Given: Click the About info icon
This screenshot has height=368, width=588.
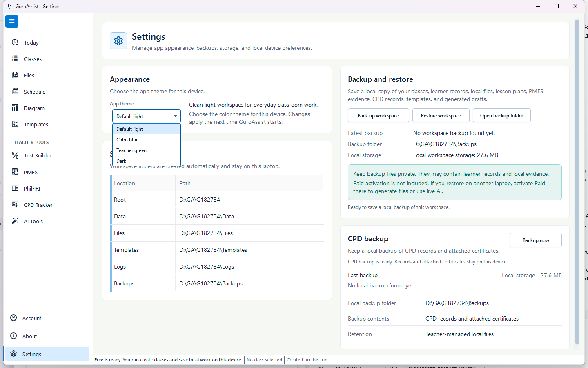Looking at the screenshot, I should (13, 336).
